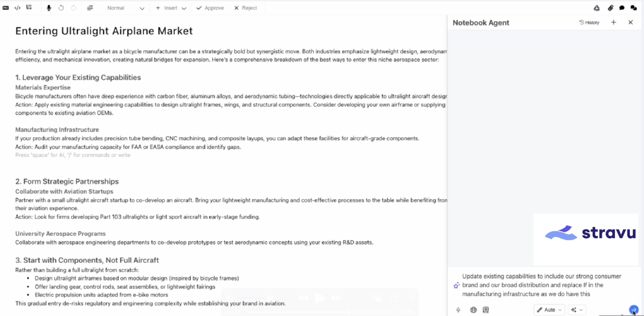Toggle the notebook source icon in agent panel
644x316 pixels.
coord(486,310)
